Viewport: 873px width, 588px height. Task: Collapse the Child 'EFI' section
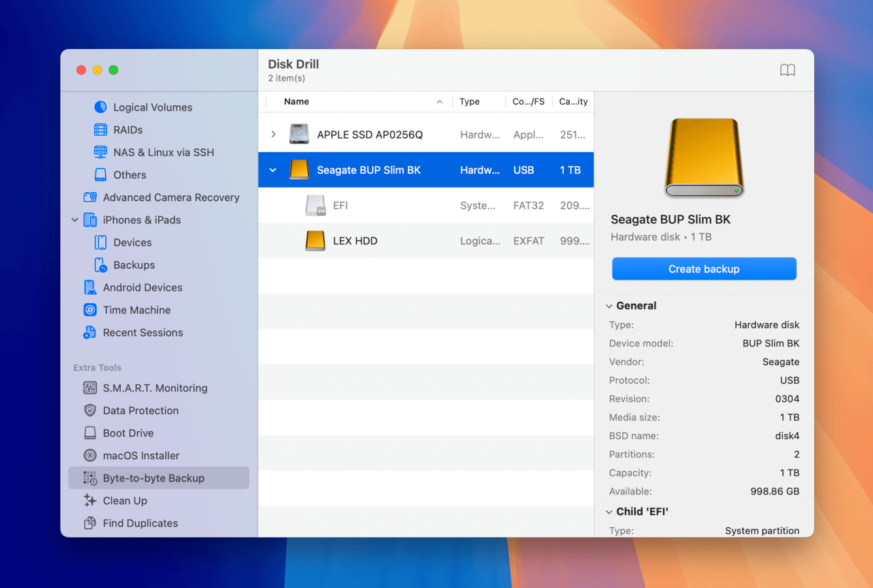[609, 512]
